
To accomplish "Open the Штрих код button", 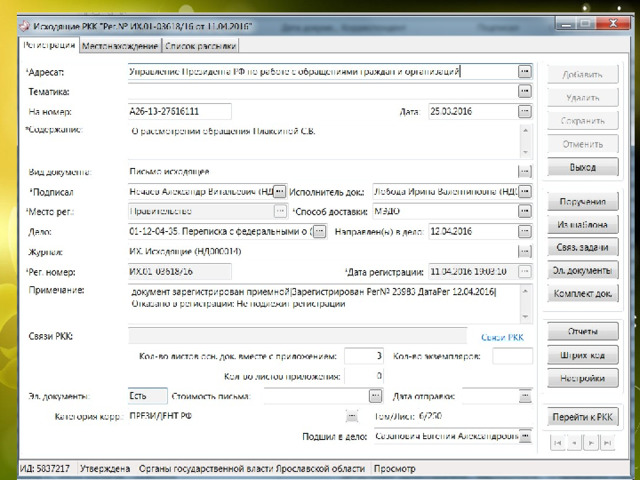I will 580,354.
